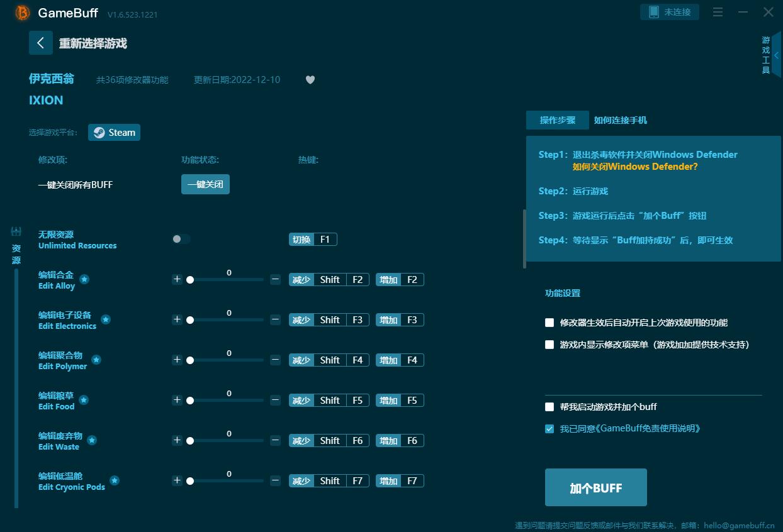Go back with the arrow button
This screenshot has height=532, width=783.
(41, 43)
